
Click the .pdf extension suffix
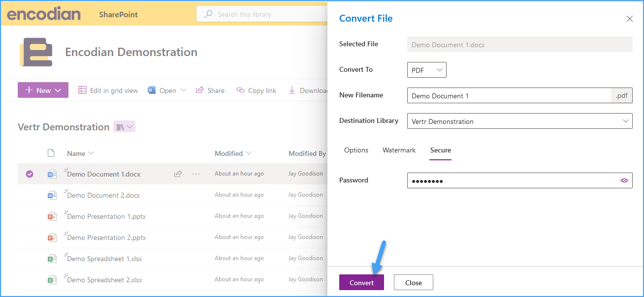pyautogui.click(x=622, y=95)
